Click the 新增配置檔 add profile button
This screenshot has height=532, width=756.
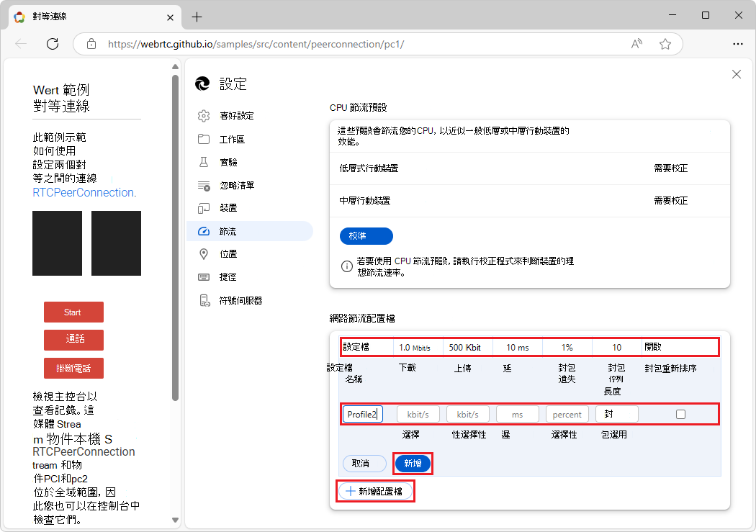tap(375, 491)
